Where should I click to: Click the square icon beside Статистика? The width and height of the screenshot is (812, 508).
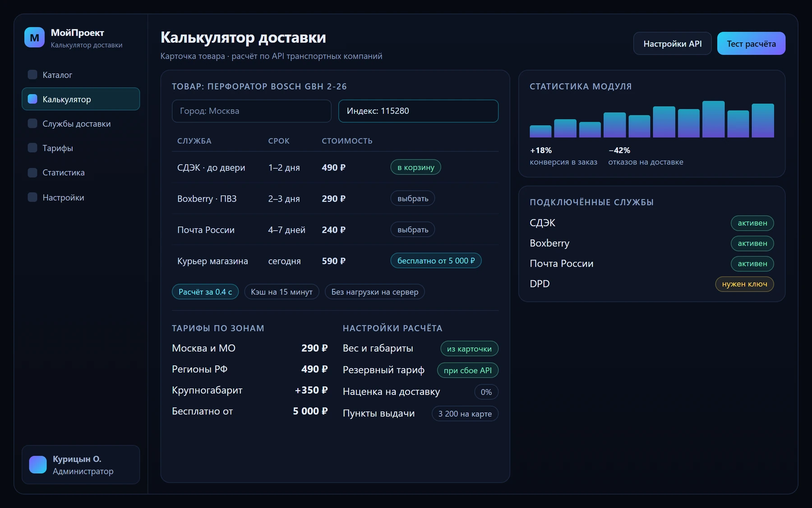32,172
